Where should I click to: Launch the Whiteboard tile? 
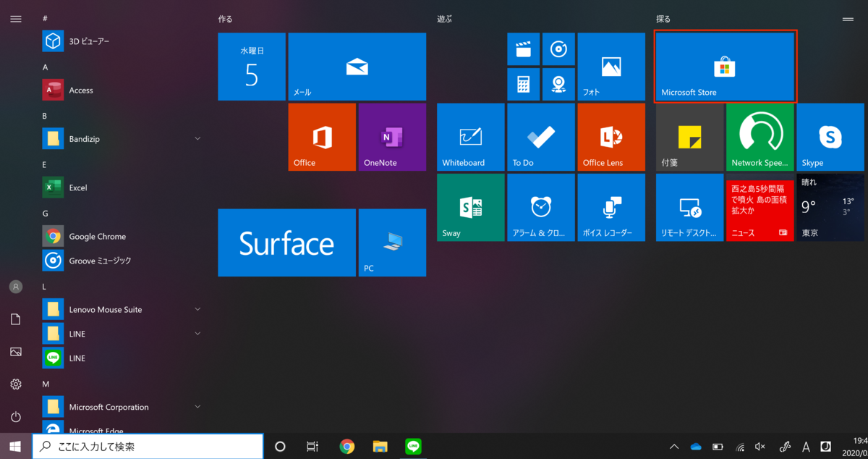pos(471,137)
